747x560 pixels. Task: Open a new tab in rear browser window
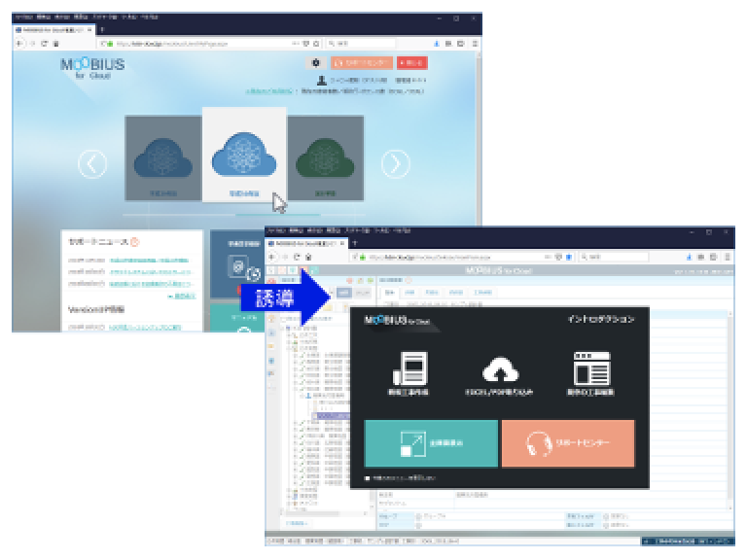coord(102,29)
